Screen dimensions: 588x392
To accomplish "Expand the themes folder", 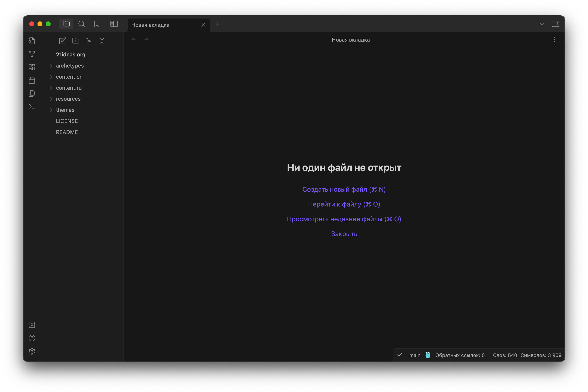I will pyautogui.click(x=65, y=110).
